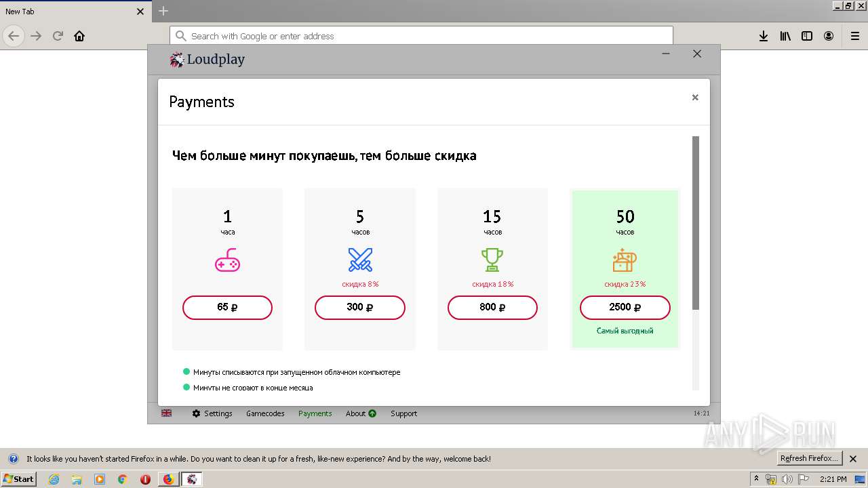Open the volume control in the tray
Image resolution: width=868 pixels, height=488 pixels.
[x=787, y=479]
